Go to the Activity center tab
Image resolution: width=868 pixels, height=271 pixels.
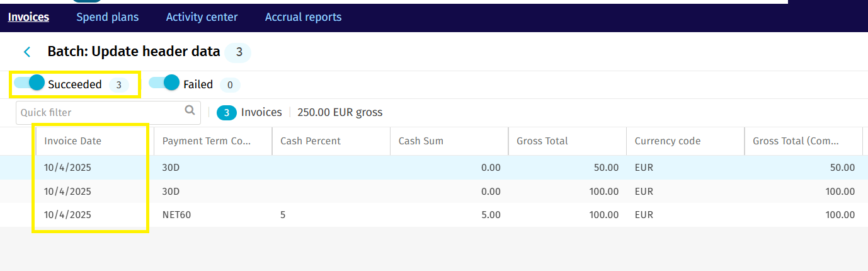coord(202,17)
